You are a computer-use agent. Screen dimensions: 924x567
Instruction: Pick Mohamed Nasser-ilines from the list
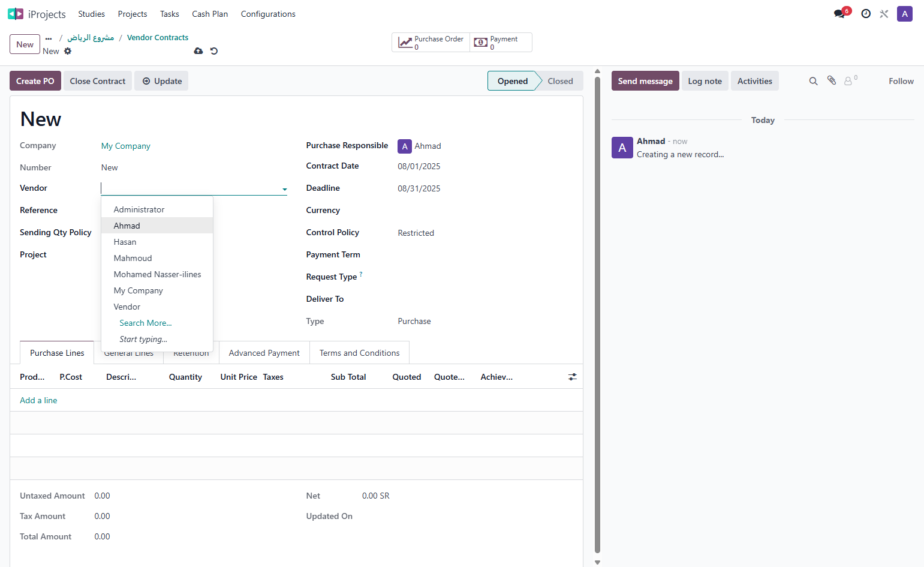157,274
